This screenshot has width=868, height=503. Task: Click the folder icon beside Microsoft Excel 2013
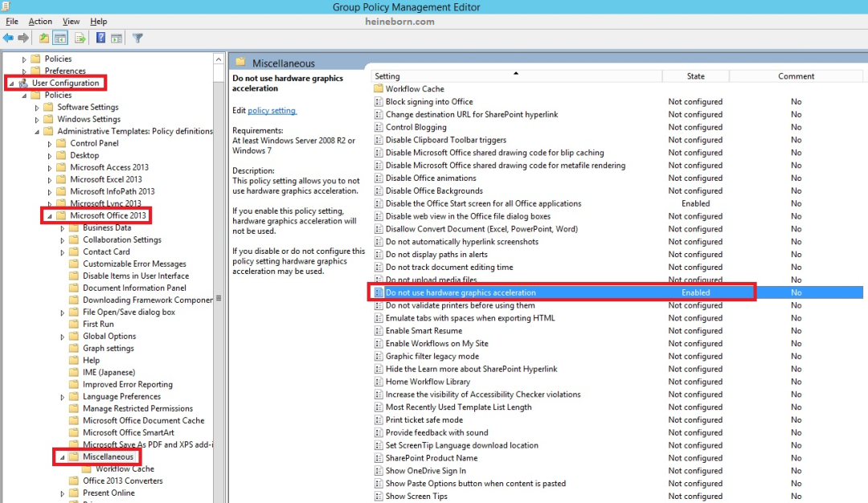click(61, 179)
